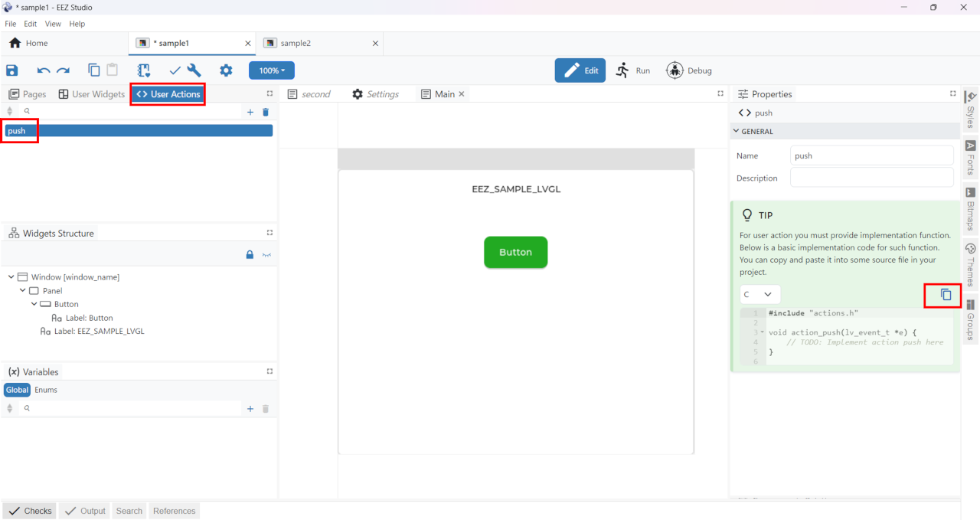Switch to Run mode
Viewport: 980px width, 520px height.
[633, 70]
